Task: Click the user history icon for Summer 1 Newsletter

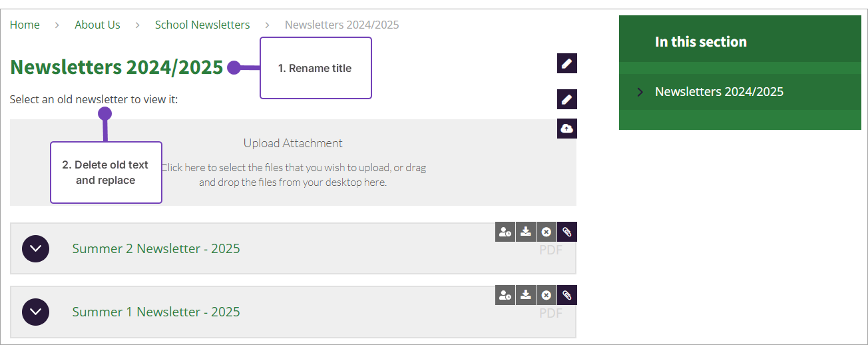Action: point(505,295)
